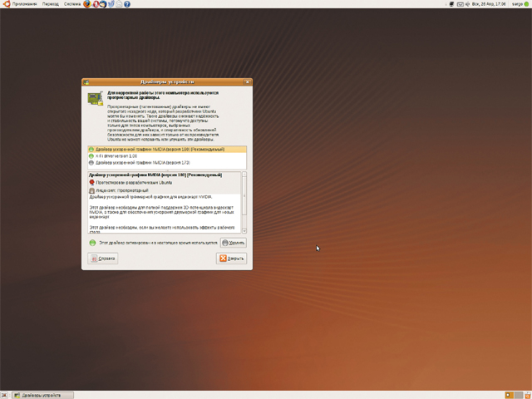
Task: Click the Show Desktop icon in bottom panel
Action: [x=4, y=396]
